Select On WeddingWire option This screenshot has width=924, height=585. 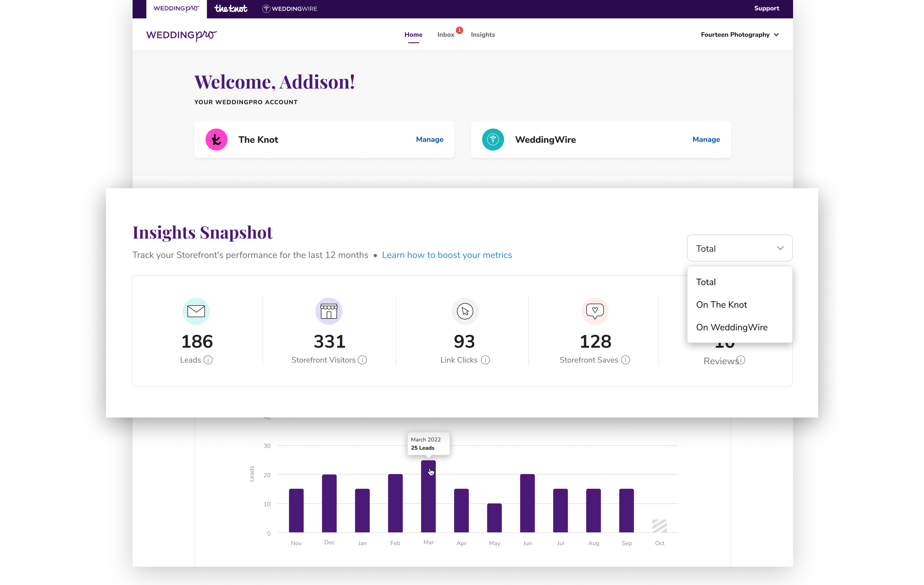pyautogui.click(x=739, y=327)
